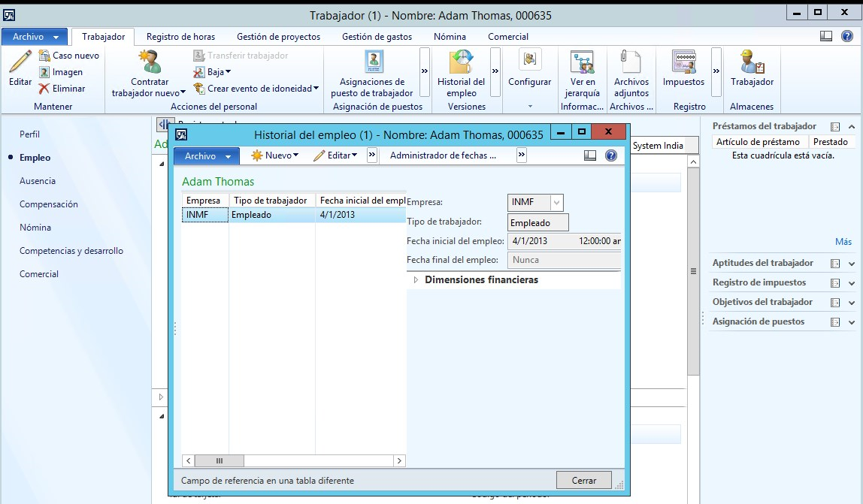
Task: Click main window view layout icon
Action: click(x=826, y=36)
